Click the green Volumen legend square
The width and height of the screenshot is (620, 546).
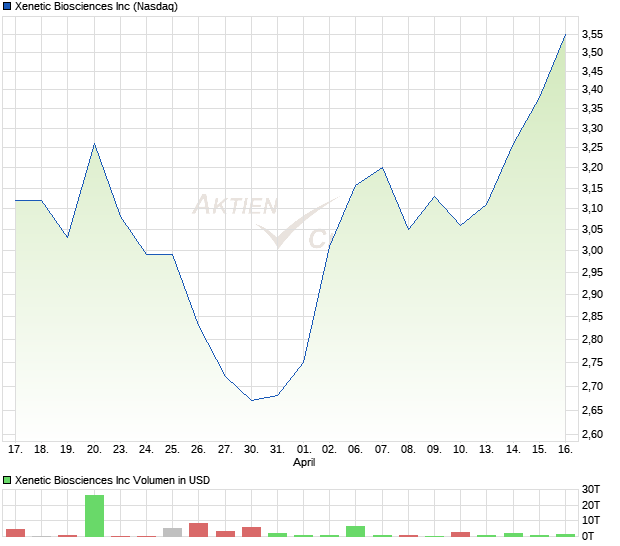pos(7,480)
